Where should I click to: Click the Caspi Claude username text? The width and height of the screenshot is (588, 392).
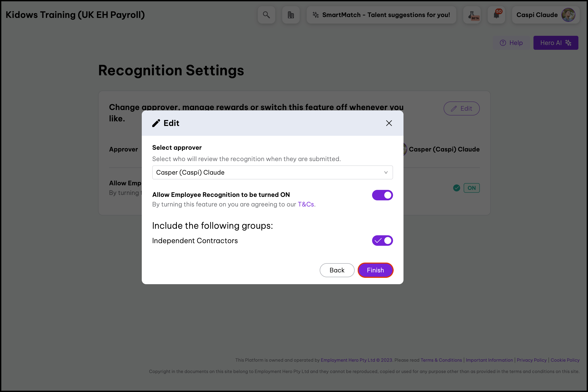pos(537,15)
